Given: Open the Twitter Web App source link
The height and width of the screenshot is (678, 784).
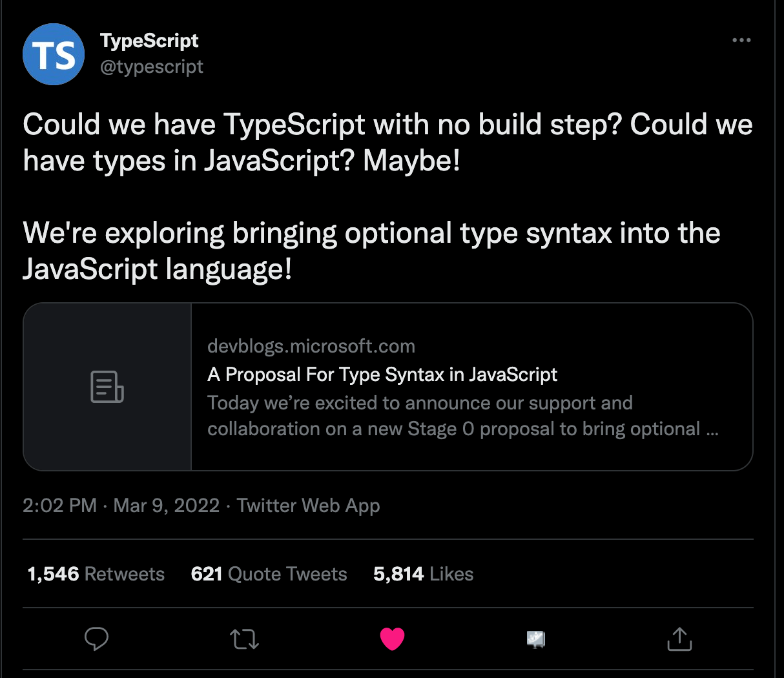Looking at the screenshot, I should coord(308,505).
